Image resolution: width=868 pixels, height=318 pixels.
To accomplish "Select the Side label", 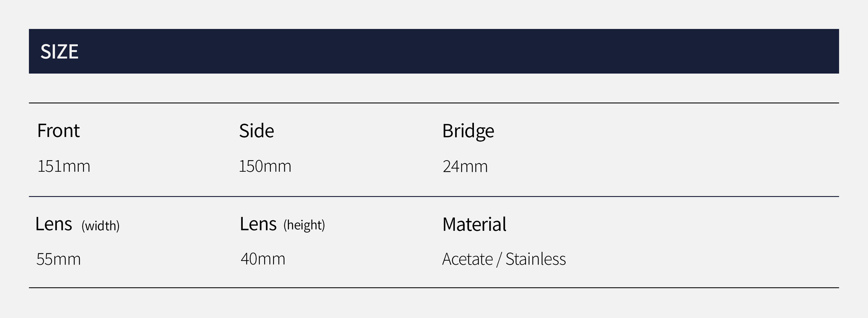I will tap(257, 131).
